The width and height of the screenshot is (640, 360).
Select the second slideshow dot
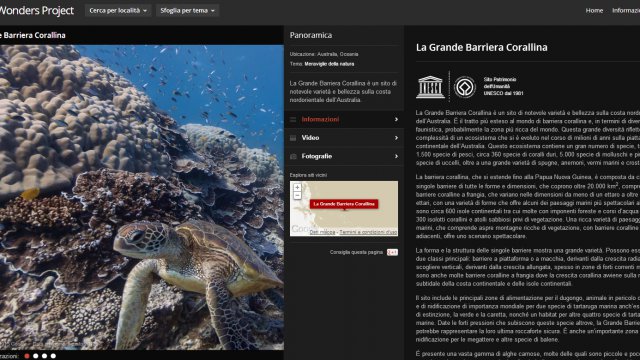(x=36, y=356)
